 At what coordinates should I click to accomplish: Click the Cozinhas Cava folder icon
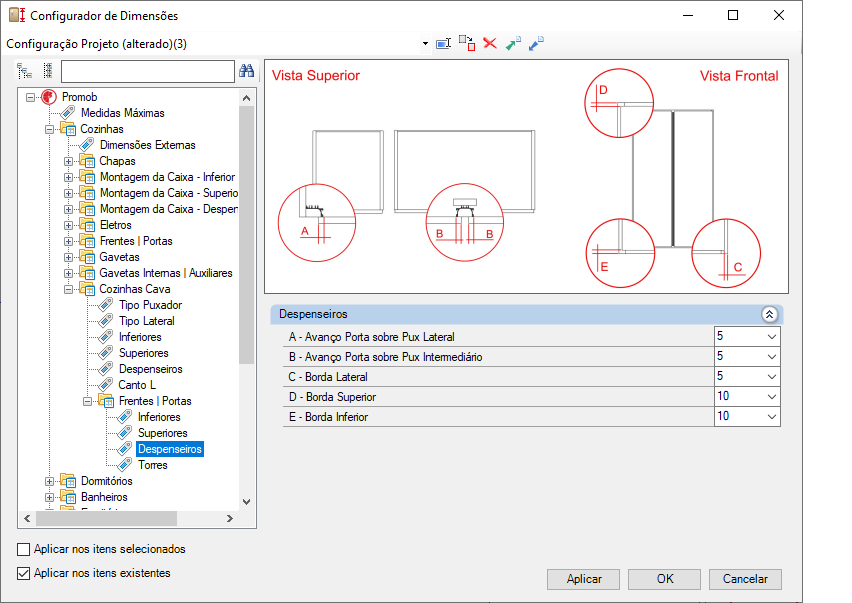point(87,289)
